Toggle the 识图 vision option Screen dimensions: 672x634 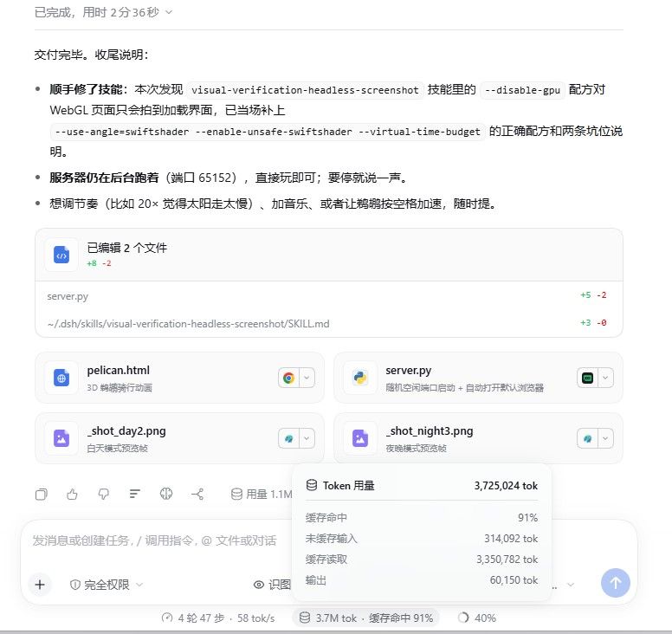[x=272, y=585]
